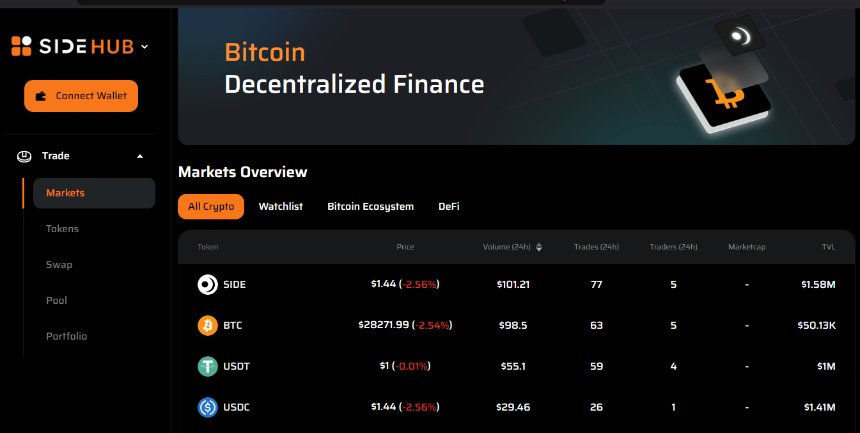The width and height of the screenshot is (860, 433).
Task: Open the SIDE token name
Action: click(234, 285)
